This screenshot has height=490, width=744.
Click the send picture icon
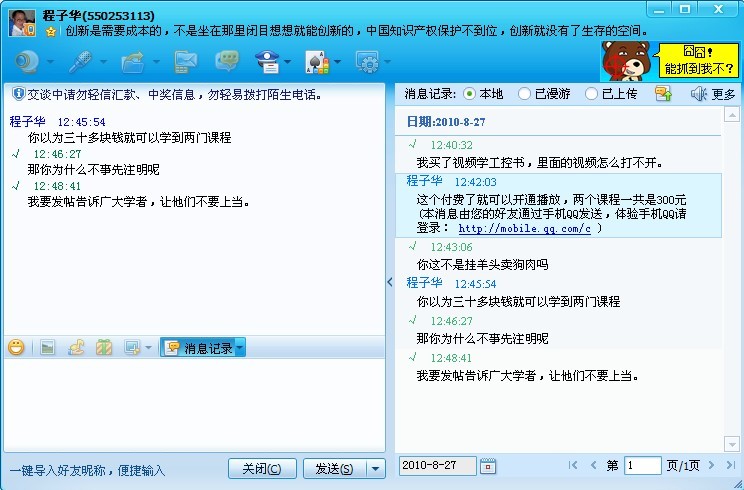(x=46, y=348)
